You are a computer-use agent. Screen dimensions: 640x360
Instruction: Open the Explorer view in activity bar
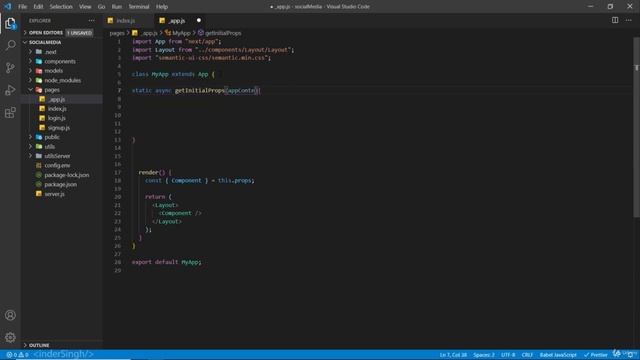tap(10, 24)
